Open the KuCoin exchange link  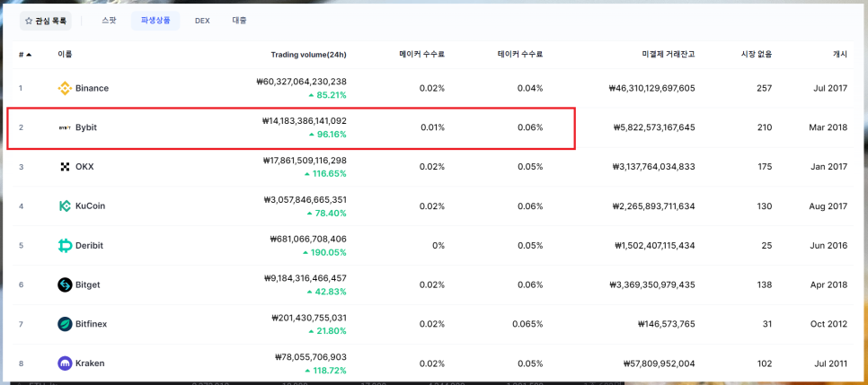click(x=90, y=206)
